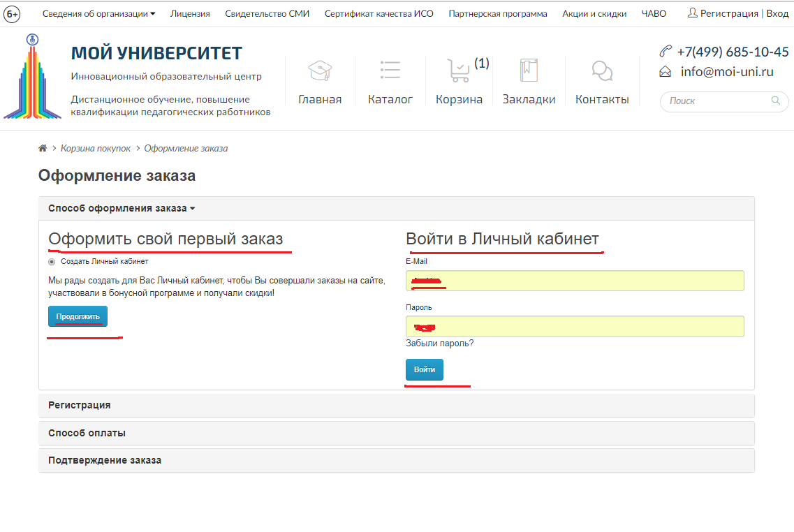Open the Контакты chat bubbles icon
Image resolution: width=794 pixels, height=532 pixels.
pyautogui.click(x=602, y=71)
